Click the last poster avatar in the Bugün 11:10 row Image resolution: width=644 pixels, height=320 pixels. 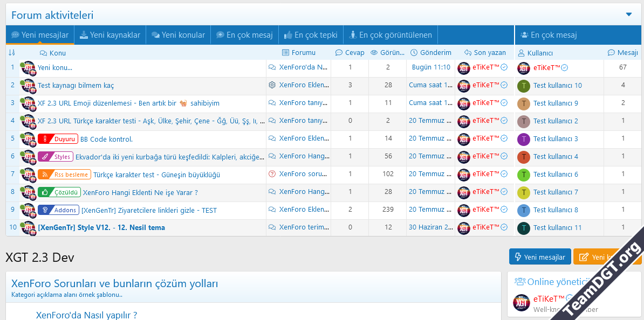click(x=464, y=68)
